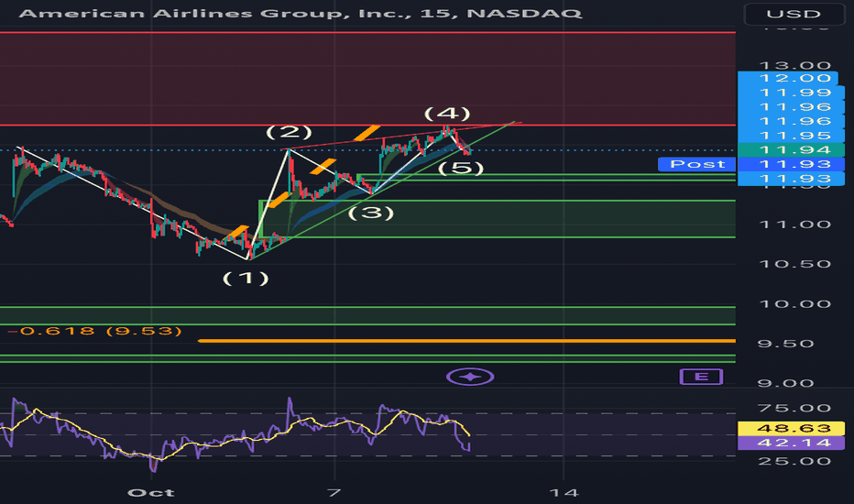This screenshot has width=854, height=504.
Task: Click the wave label (3)
Action: point(371,213)
